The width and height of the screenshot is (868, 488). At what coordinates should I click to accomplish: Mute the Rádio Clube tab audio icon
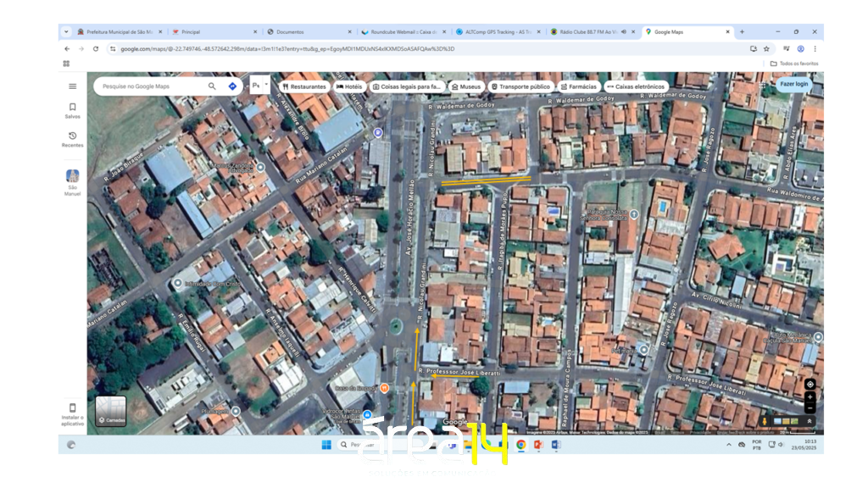(x=624, y=32)
